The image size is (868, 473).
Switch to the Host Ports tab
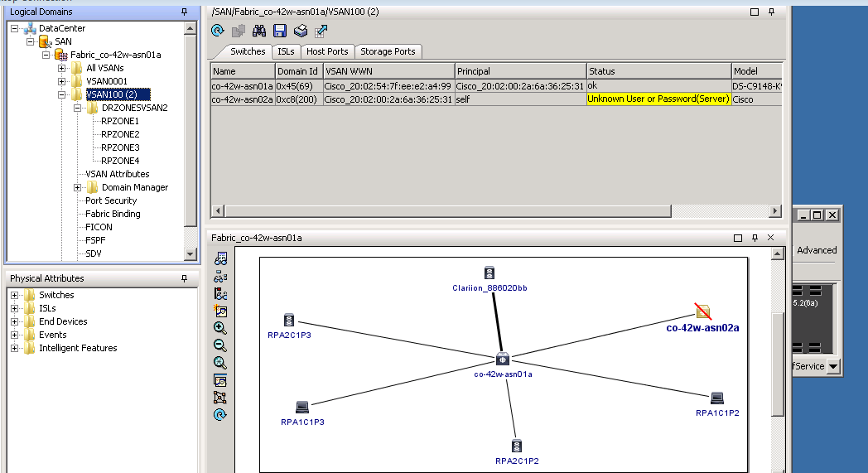(327, 51)
